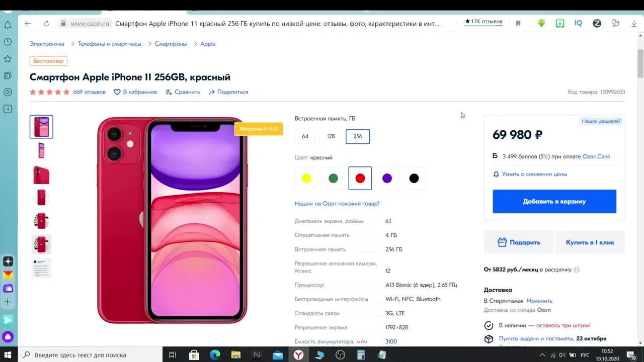Click the browser back arrow
The height and width of the screenshot is (362, 644).
pyautogui.click(x=28, y=23)
